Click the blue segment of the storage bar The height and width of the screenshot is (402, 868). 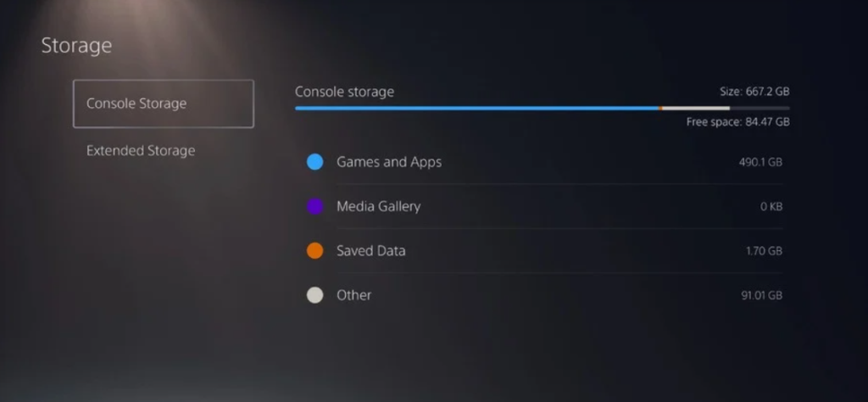point(476,108)
